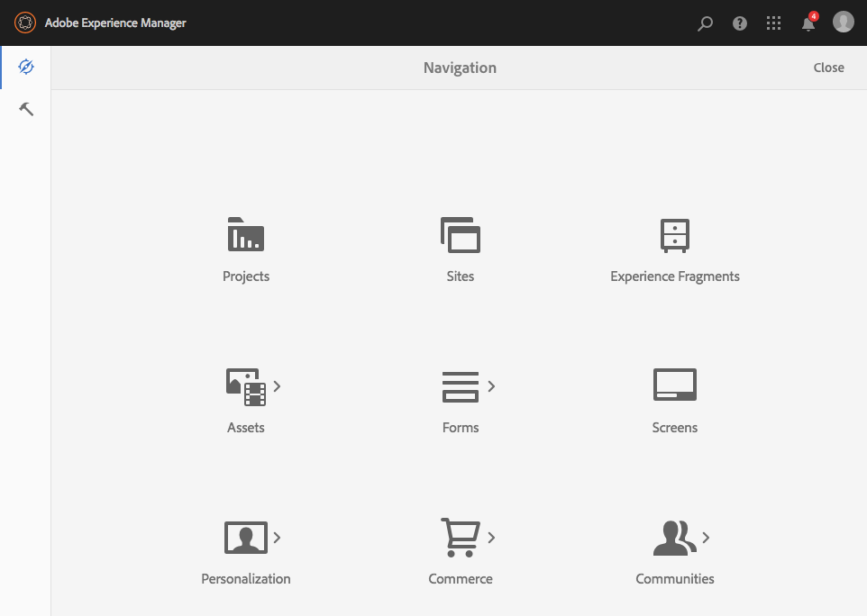867x616 pixels.
Task: Open the Assets folder icon
Action: 243,385
